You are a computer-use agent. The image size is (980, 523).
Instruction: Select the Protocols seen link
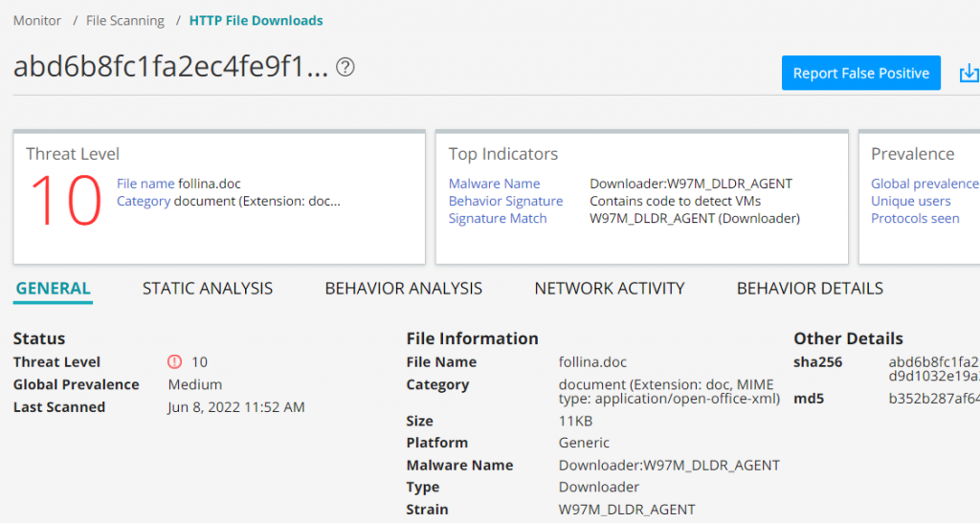pyautogui.click(x=914, y=218)
